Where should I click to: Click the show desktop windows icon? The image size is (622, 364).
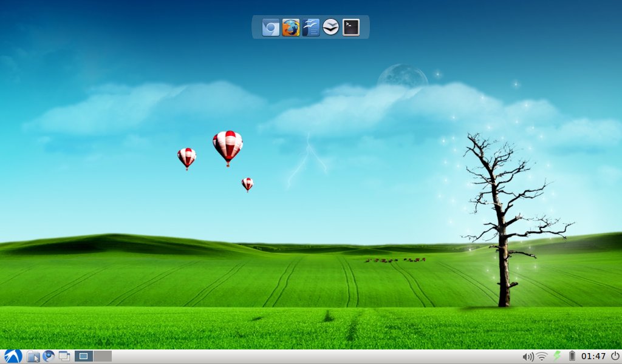(x=64, y=356)
